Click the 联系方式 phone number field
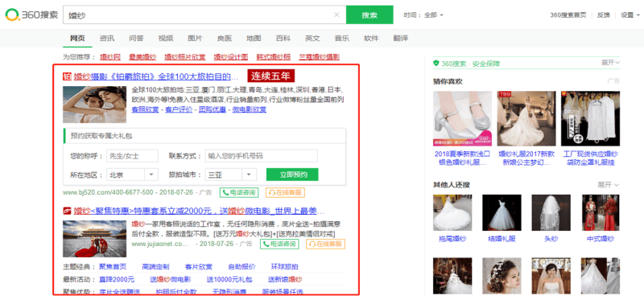The image size is (644, 296). coord(261,156)
